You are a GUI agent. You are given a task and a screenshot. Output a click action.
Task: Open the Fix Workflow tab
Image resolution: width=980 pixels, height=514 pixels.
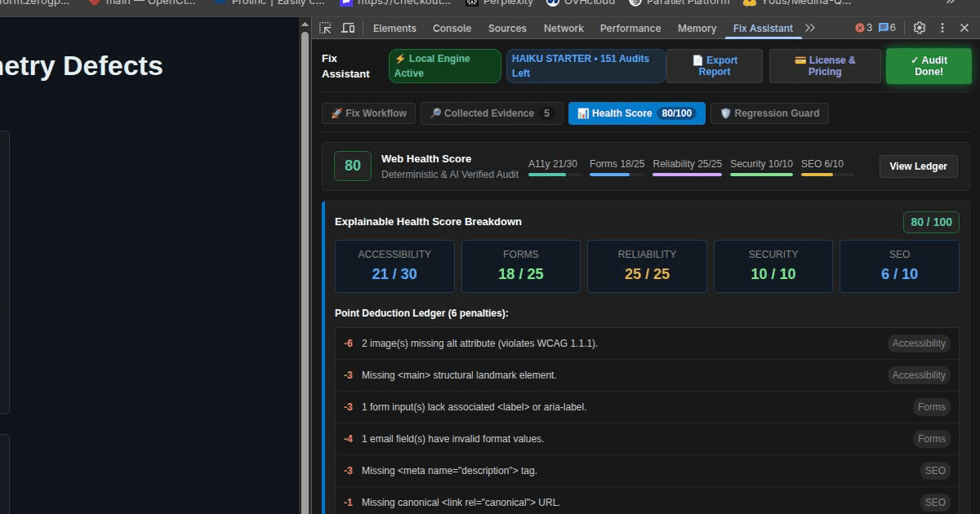point(369,113)
